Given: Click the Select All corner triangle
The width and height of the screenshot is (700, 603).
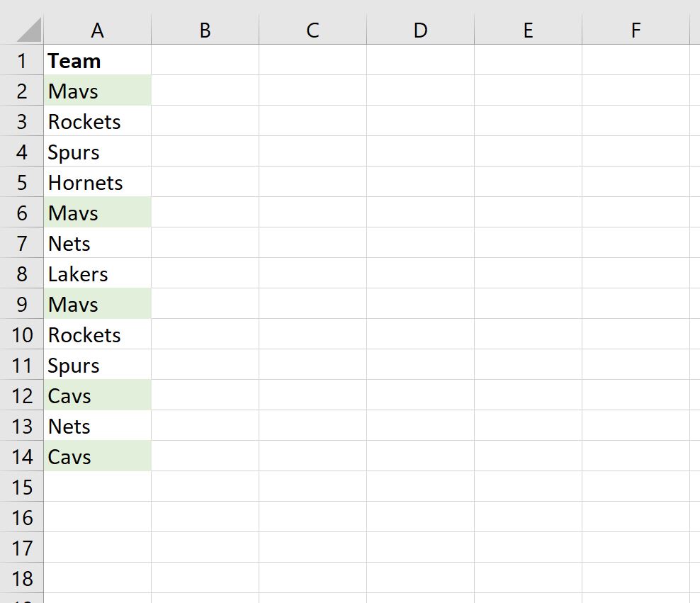Looking at the screenshot, I should click(28, 30).
